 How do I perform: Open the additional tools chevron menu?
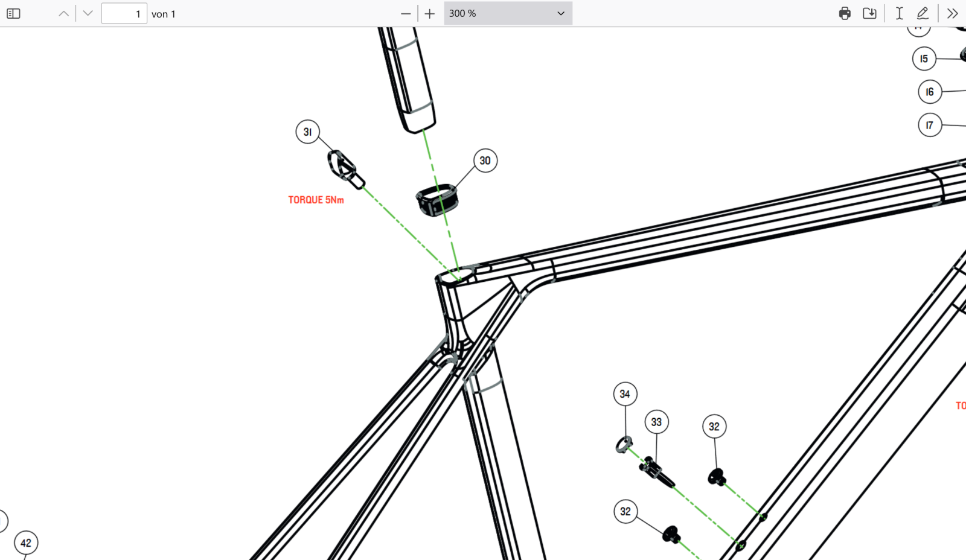point(952,13)
